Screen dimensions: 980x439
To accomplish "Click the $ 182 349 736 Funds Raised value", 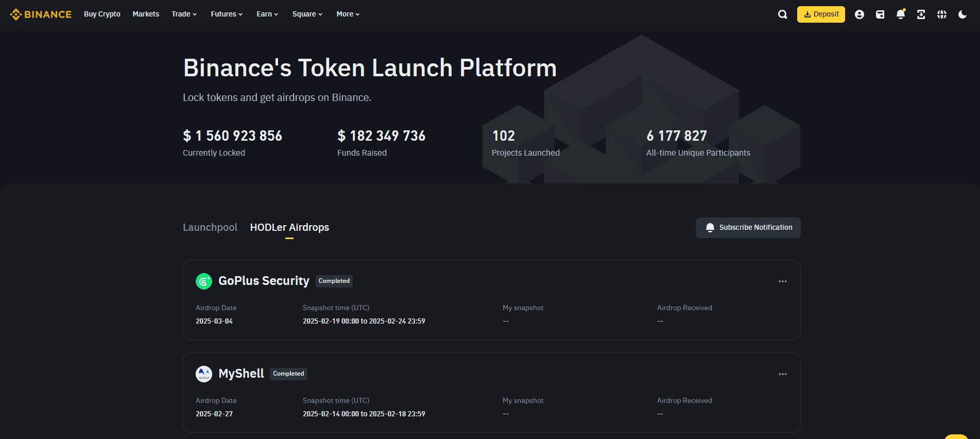I will pos(382,136).
